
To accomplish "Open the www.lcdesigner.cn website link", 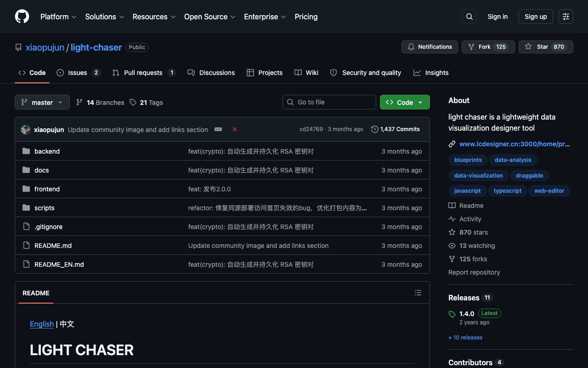I will pyautogui.click(x=514, y=144).
